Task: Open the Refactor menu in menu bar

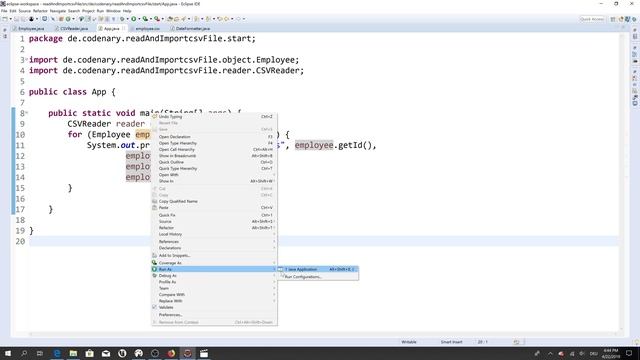Action: point(40,11)
